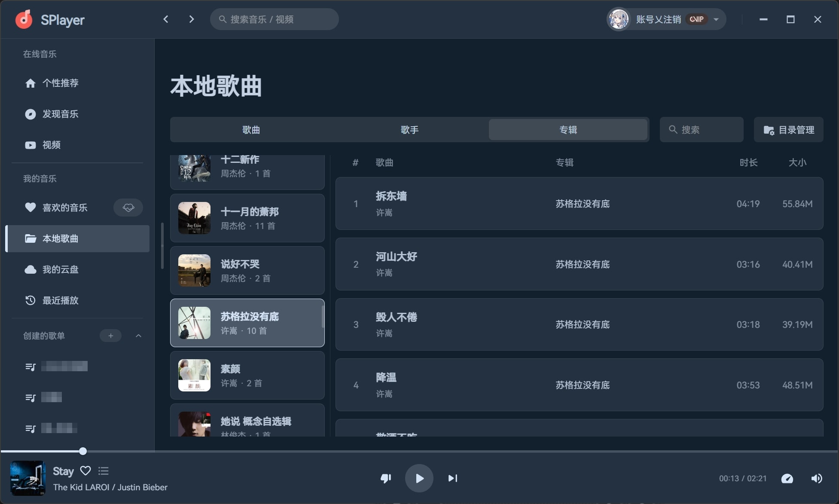This screenshot has width=839, height=504.
Task: Switch to the 歌手 tab
Action: click(x=409, y=129)
